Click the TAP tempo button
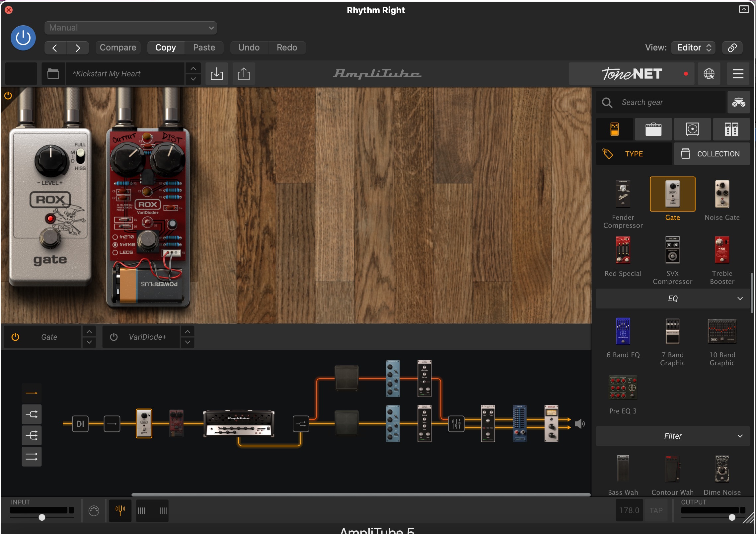 [x=656, y=510]
